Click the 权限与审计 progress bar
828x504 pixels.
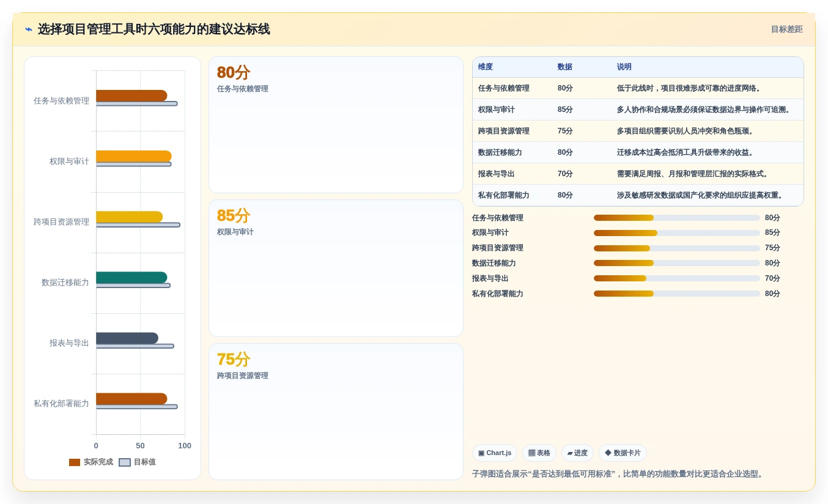677,233
